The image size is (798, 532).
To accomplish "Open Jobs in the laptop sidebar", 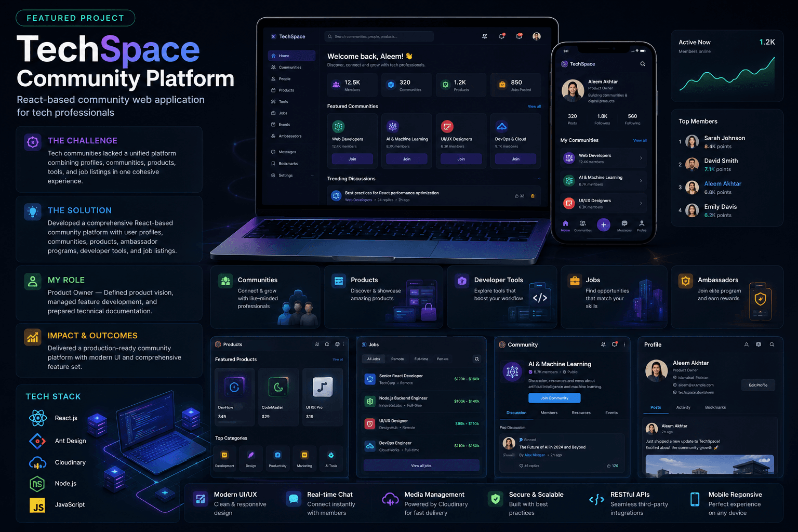I will point(280,113).
